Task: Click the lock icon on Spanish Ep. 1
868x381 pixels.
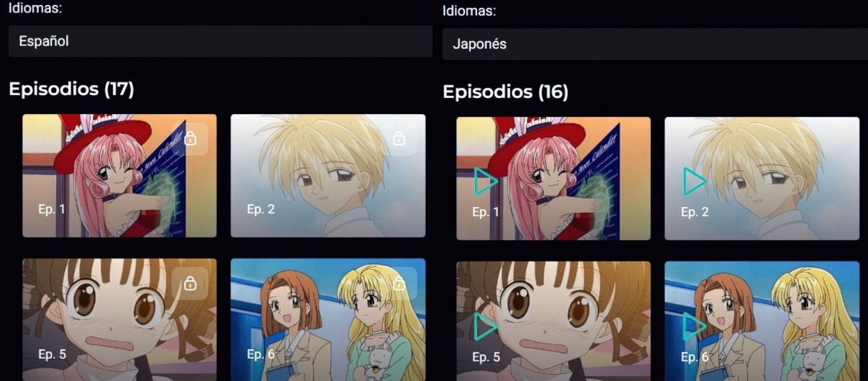Action: (190, 138)
